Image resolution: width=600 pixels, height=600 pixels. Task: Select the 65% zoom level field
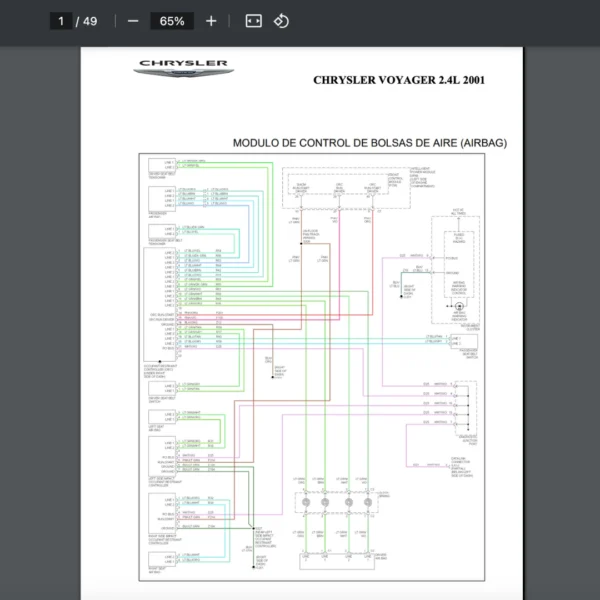(x=172, y=21)
